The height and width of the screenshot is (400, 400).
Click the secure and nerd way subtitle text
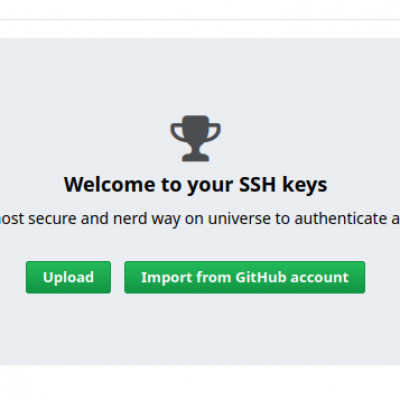pos(200,219)
